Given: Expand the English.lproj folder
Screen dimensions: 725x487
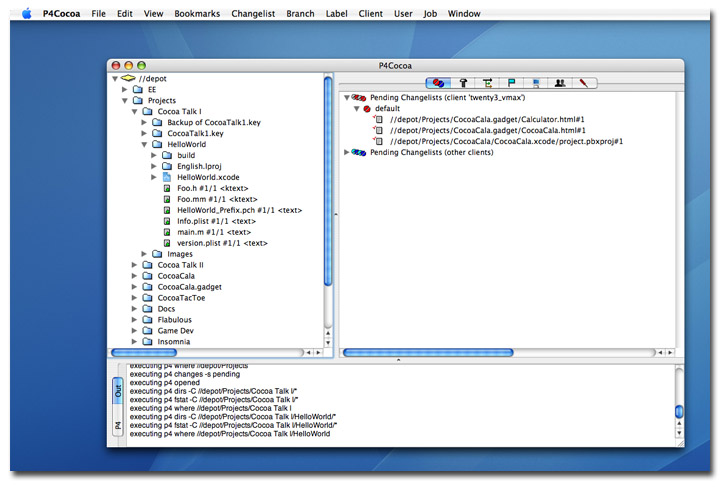Looking at the screenshot, I should (154, 166).
